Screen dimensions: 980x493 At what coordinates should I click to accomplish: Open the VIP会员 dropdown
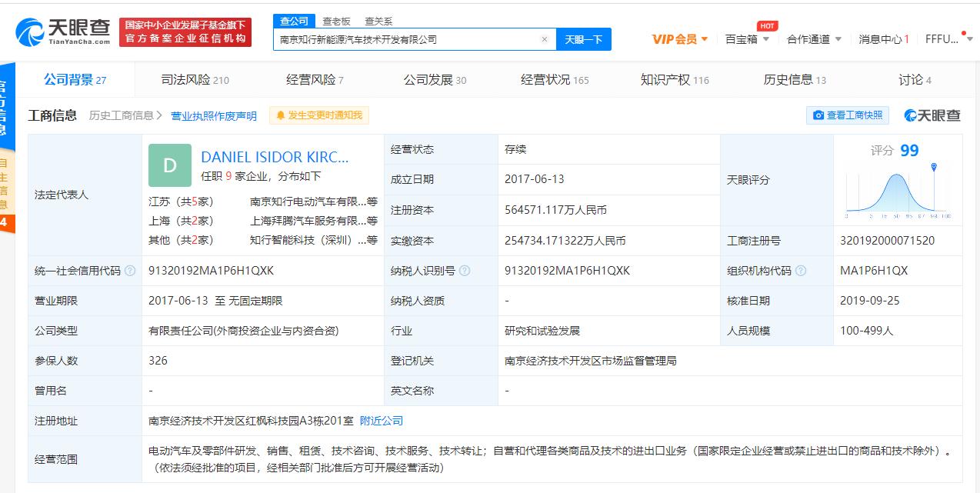(680, 39)
